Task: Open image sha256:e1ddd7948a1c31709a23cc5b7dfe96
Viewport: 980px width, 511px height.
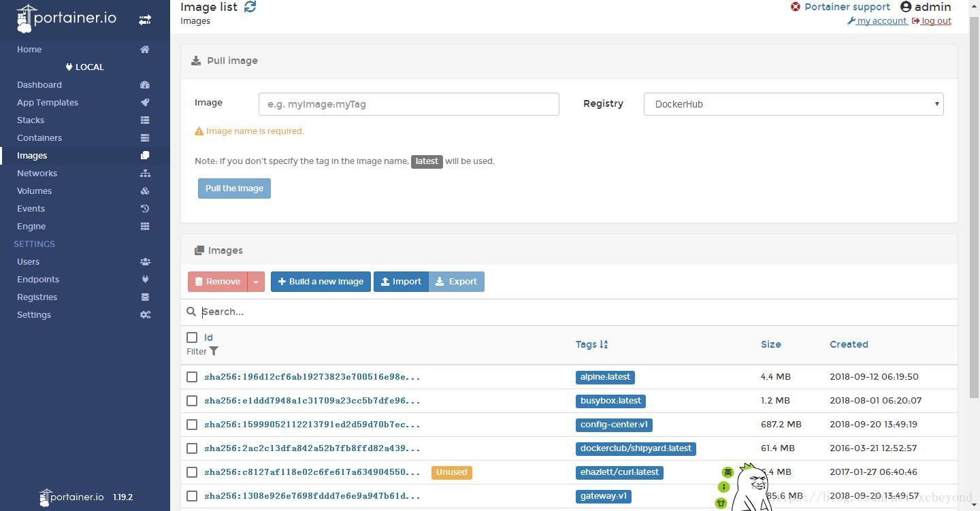Action: (312, 401)
